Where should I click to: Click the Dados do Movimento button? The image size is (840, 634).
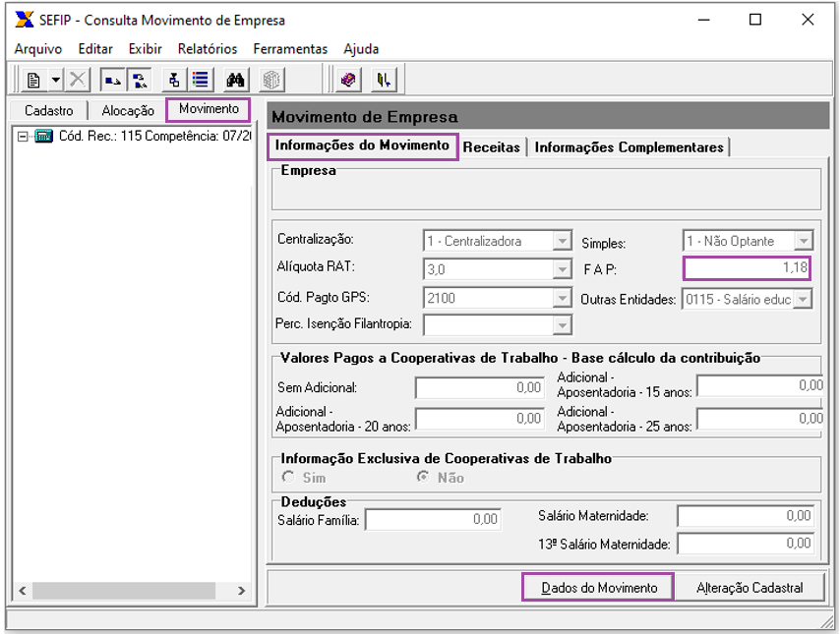pyautogui.click(x=598, y=588)
